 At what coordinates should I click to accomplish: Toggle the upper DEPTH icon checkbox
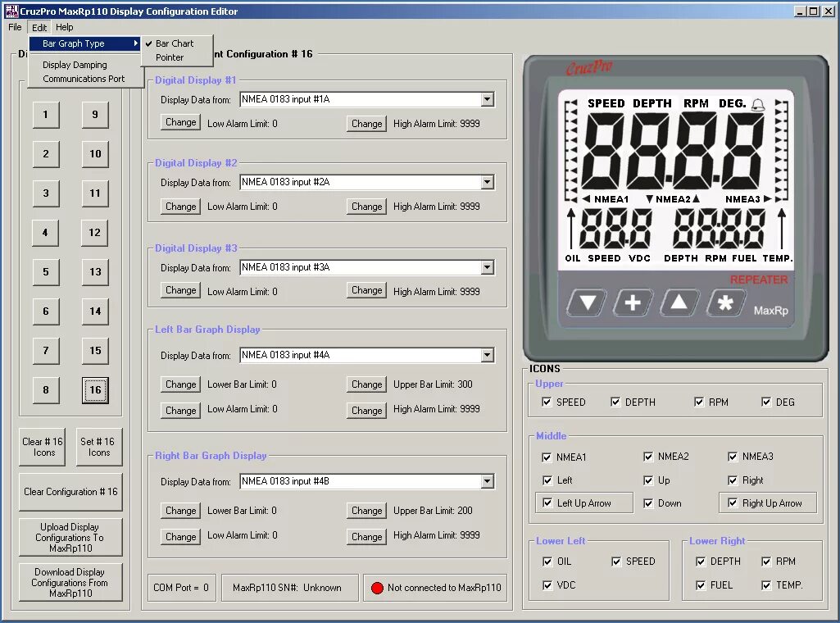pyautogui.click(x=615, y=402)
